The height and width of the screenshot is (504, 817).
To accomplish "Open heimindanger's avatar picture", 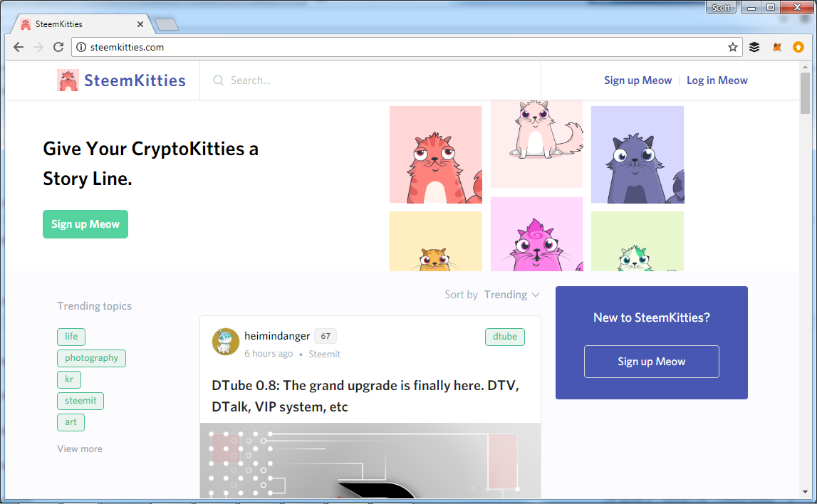I will [225, 342].
